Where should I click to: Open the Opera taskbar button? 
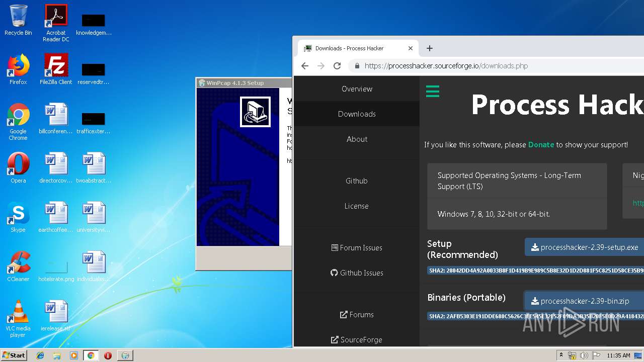tap(108, 355)
